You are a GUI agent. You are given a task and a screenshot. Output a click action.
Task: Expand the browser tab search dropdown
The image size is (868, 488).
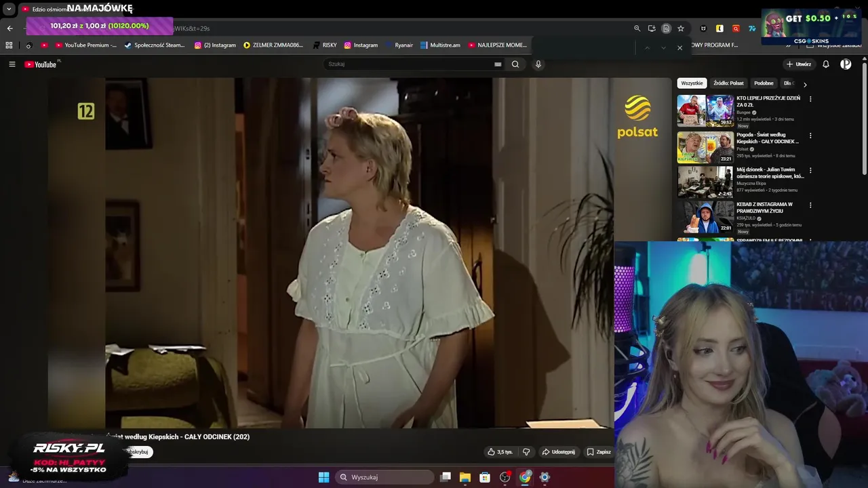(x=9, y=9)
